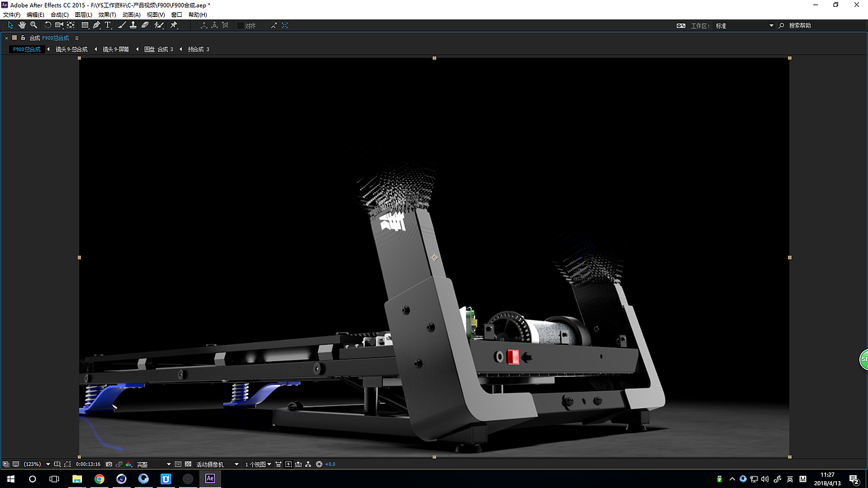The image size is (868, 488).
Task: Open the 编辑(E) menu
Action: [x=35, y=15]
